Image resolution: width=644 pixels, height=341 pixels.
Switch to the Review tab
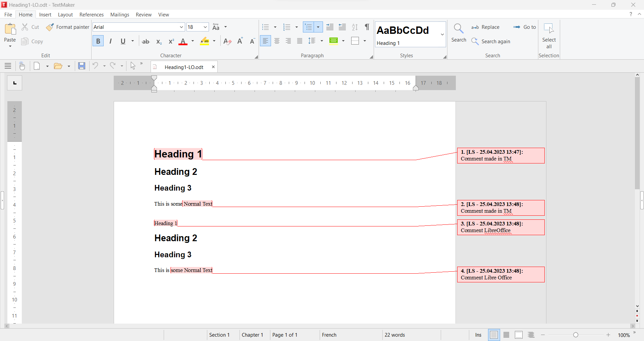point(144,15)
